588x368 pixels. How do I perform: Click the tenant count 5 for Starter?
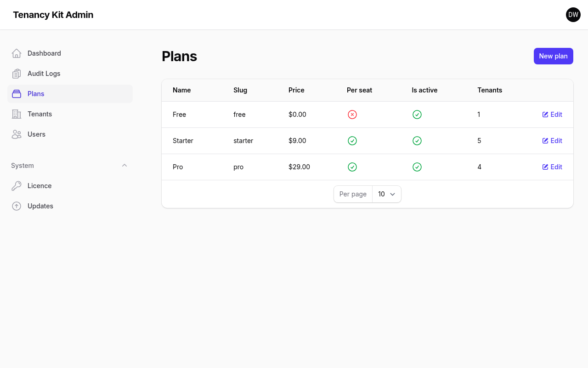[479, 141]
